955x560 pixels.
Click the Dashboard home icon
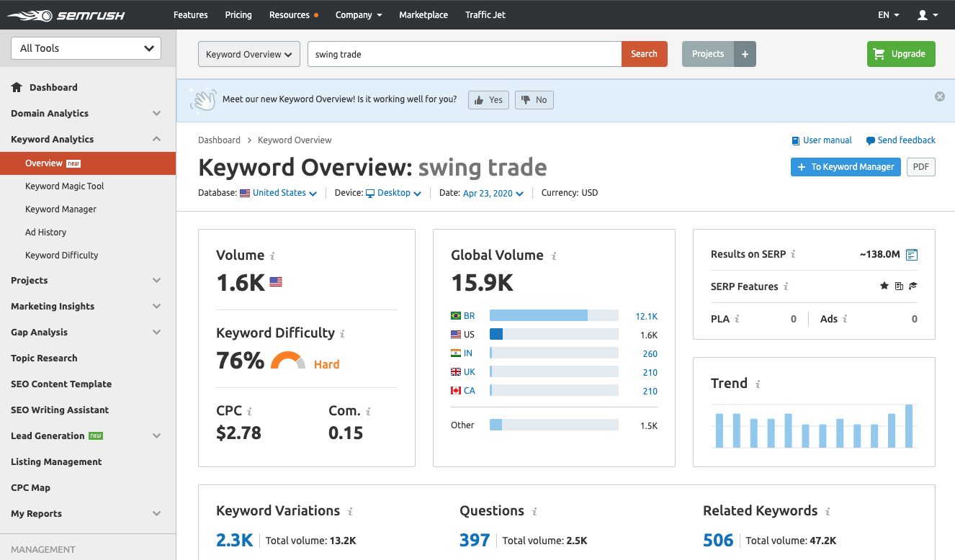click(x=17, y=87)
